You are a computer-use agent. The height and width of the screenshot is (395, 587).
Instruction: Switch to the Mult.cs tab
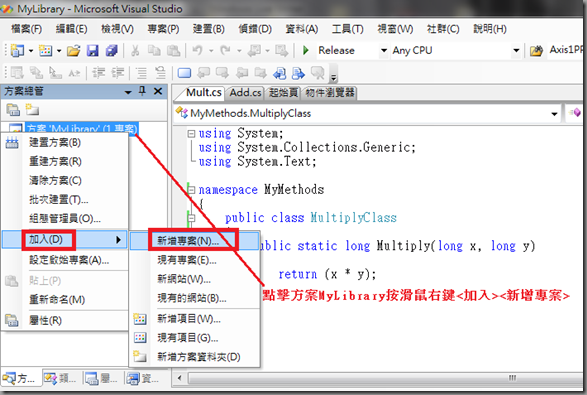coord(204,92)
